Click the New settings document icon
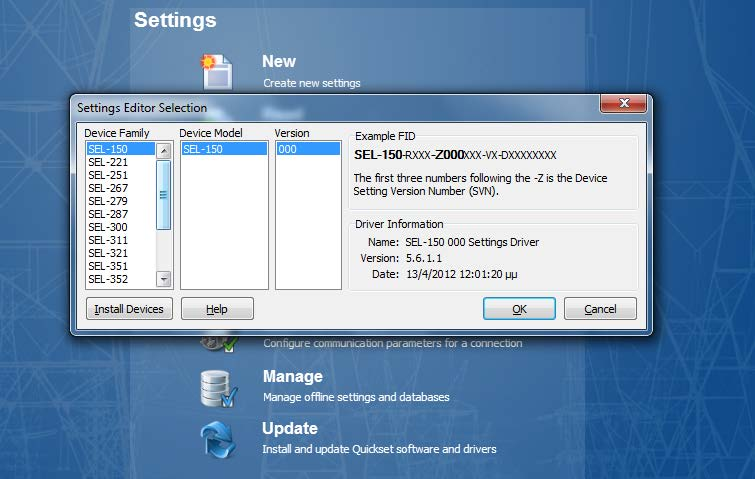The height and width of the screenshot is (479, 755). pyautogui.click(x=218, y=71)
